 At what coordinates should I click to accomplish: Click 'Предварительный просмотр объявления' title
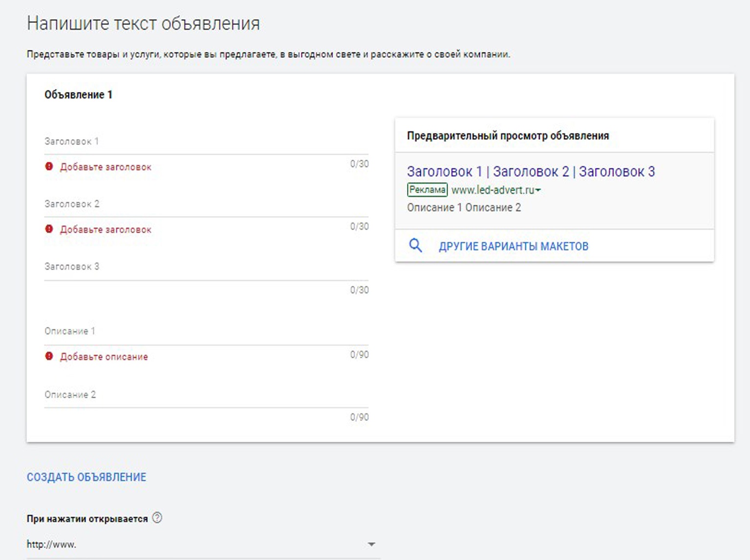tap(508, 136)
